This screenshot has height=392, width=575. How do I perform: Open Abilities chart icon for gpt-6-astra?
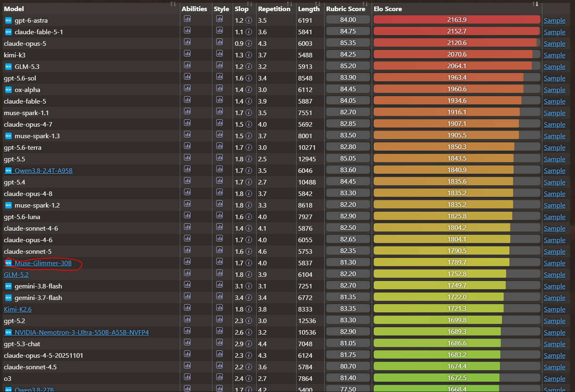(x=187, y=19)
